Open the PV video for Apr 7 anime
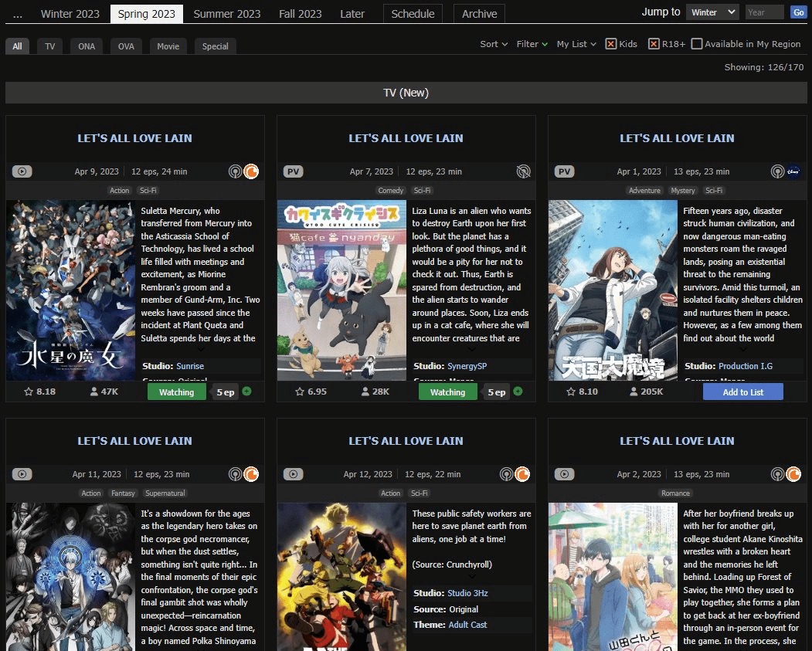 [293, 171]
